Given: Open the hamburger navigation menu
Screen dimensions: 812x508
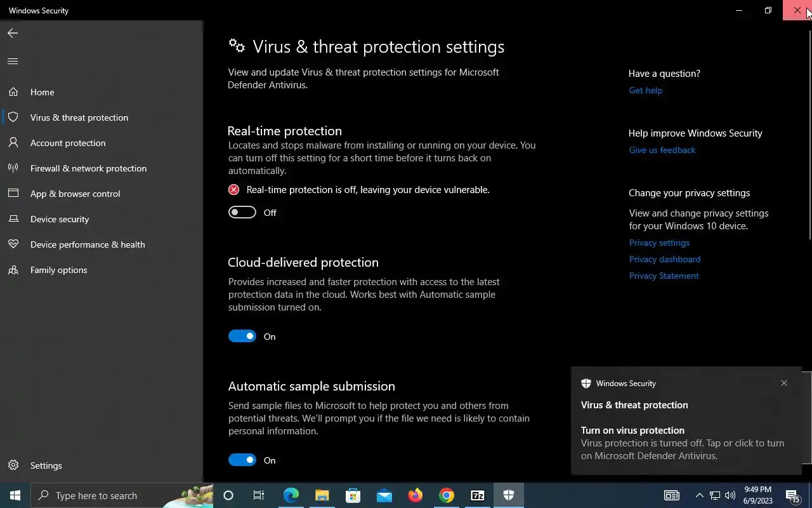Looking at the screenshot, I should (x=13, y=62).
